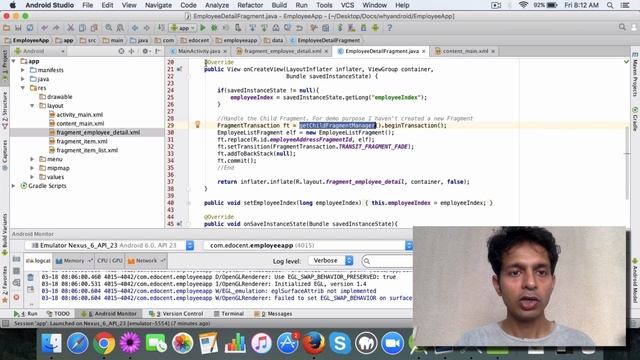Open the AVD Manager icon
This screenshot has width=640, height=360.
pos(351,28)
